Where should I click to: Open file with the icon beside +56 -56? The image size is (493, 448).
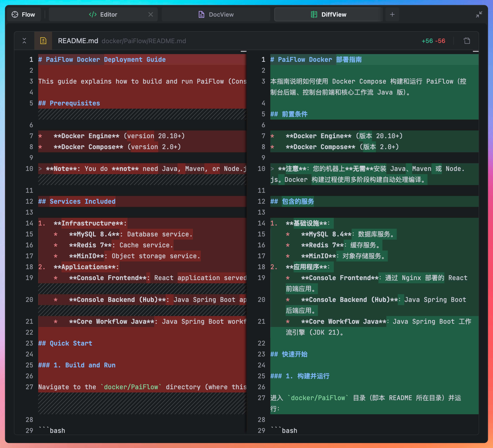[467, 41]
